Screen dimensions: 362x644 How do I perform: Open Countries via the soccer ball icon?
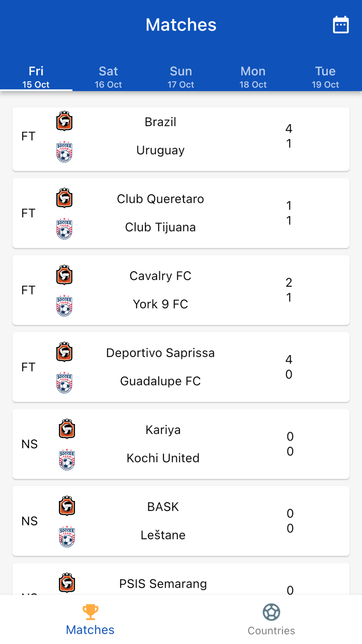[x=271, y=612]
